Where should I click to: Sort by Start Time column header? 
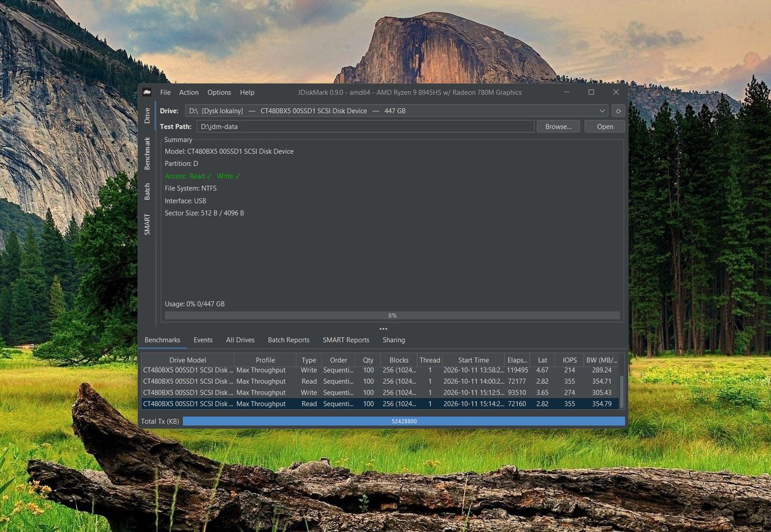pyautogui.click(x=473, y=360)
